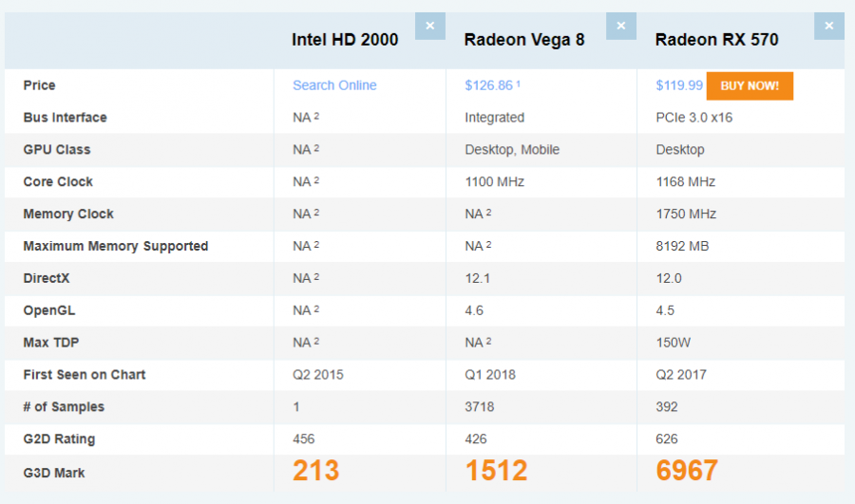Click the Desktop, Mobile GPU class value
This screenshot has width=855, height=504.
point(512,150)
